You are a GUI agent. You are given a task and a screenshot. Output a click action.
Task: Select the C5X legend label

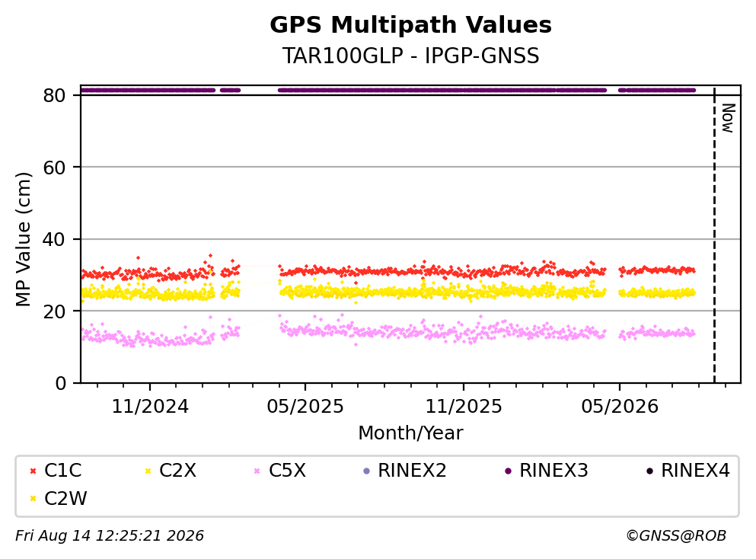[x=287, y=470]
